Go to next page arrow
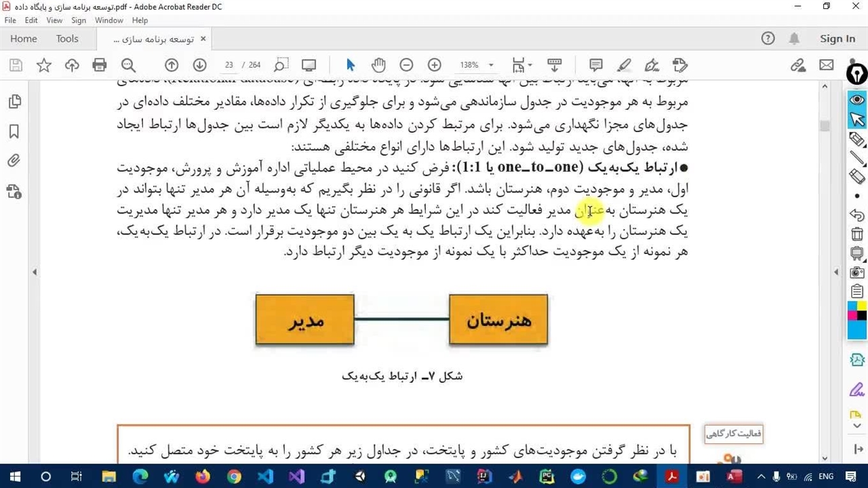 pos(199,65)
